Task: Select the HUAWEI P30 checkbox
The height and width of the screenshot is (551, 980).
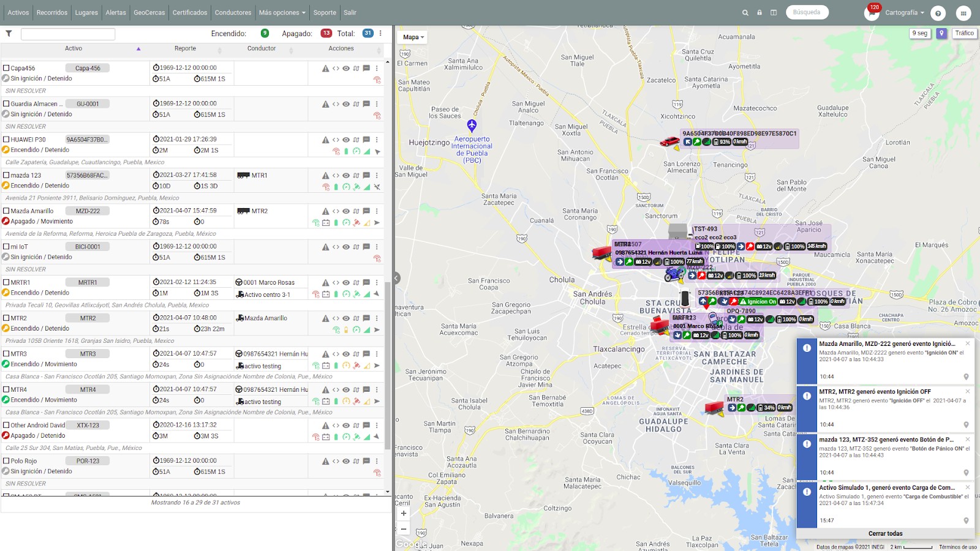Action: (6, 140)
